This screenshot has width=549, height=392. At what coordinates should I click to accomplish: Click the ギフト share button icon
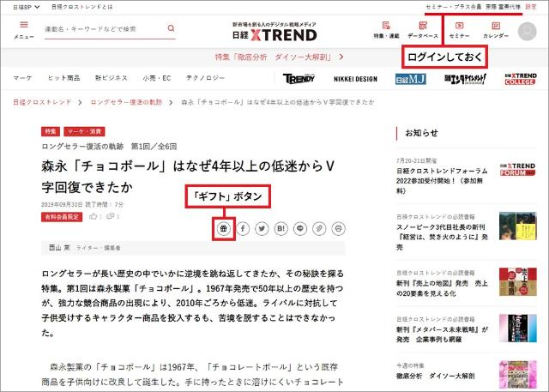pos(223,228)
